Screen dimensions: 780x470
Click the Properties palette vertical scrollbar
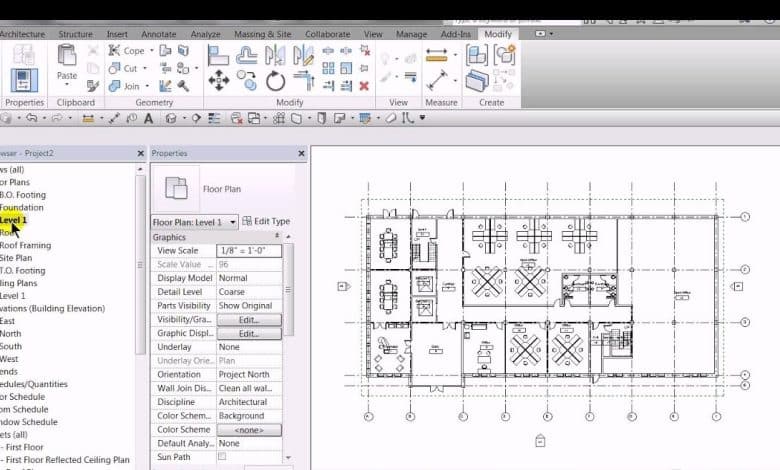(288, 291)
